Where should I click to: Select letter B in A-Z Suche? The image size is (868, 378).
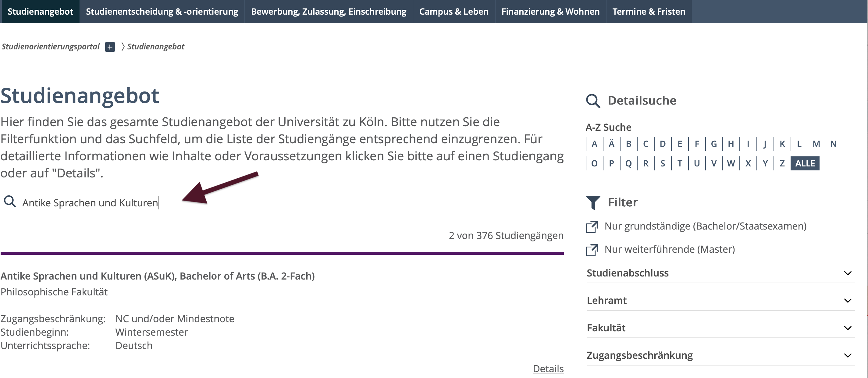(628, 144)
